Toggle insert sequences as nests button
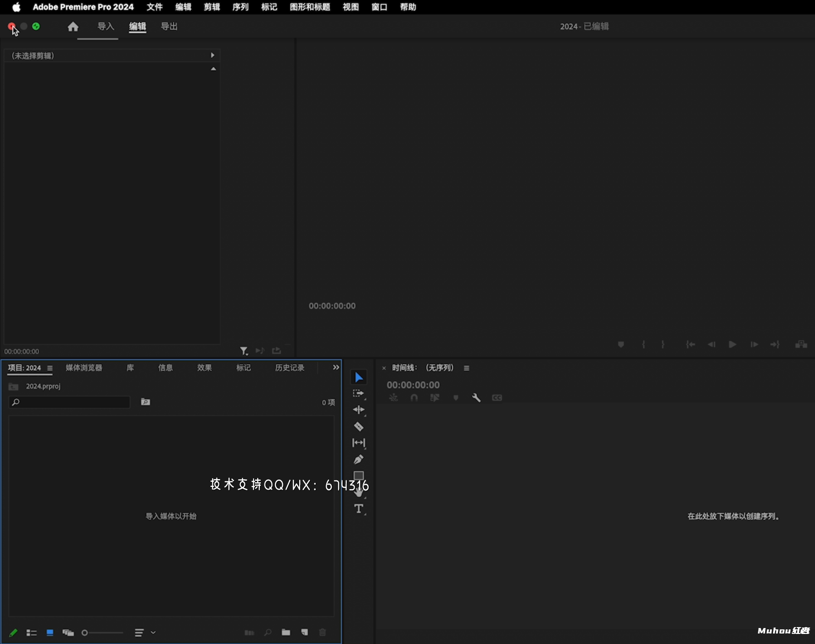 pos(393,398)
